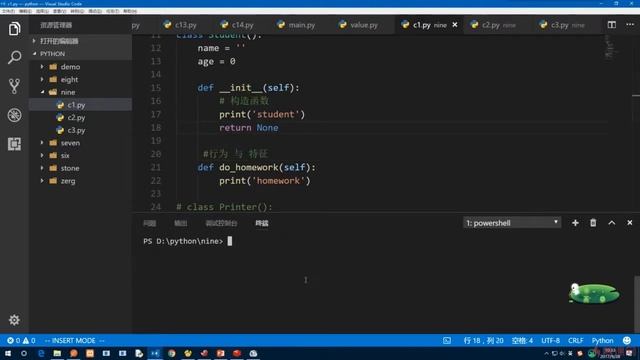This screenshot has height=360, width=640.
Task: Switch to the Problems panel tab
Action: coord(149,223)
